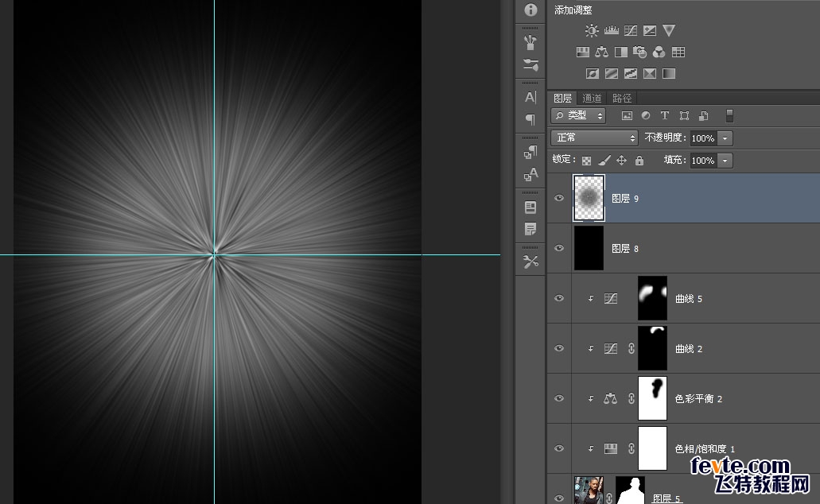
Task: Select the 图层 9 thumbnail
Action: [x=589, y=198]
